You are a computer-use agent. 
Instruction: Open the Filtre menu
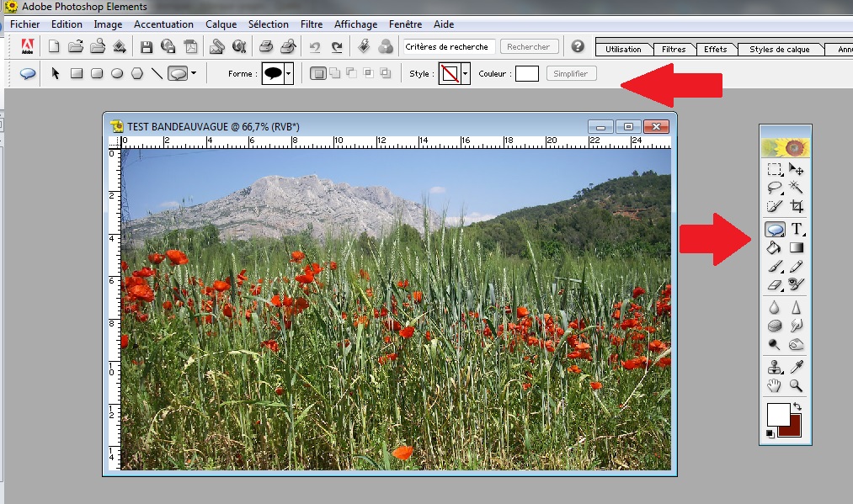click(x=312, y=24)
